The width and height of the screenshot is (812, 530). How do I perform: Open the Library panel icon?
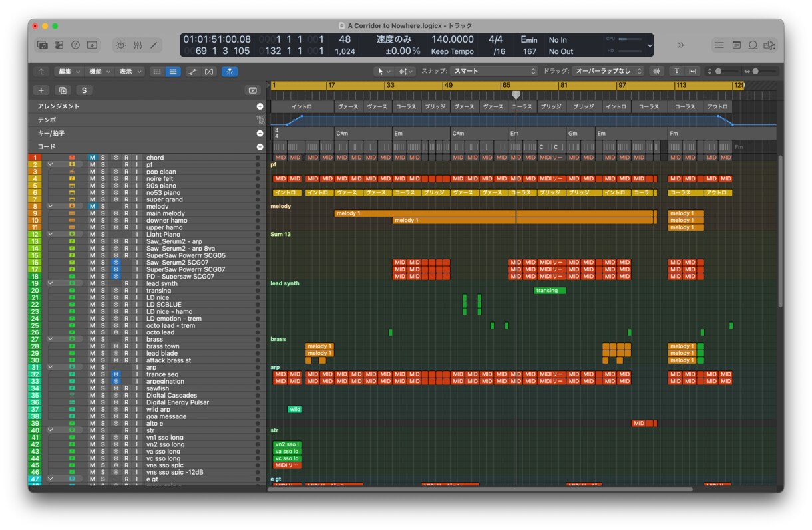[x=43, y=45]
